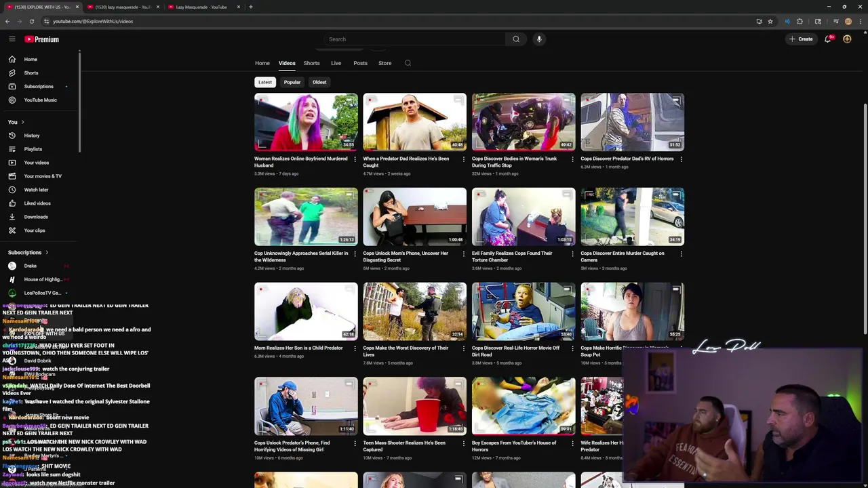
Task: Open the YouTube hamburger guide menu
Action: (12, 39)
